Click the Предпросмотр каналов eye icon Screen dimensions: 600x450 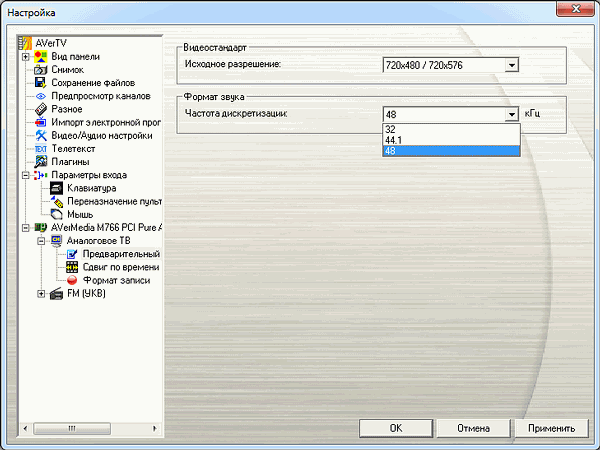tap(41, 96)
